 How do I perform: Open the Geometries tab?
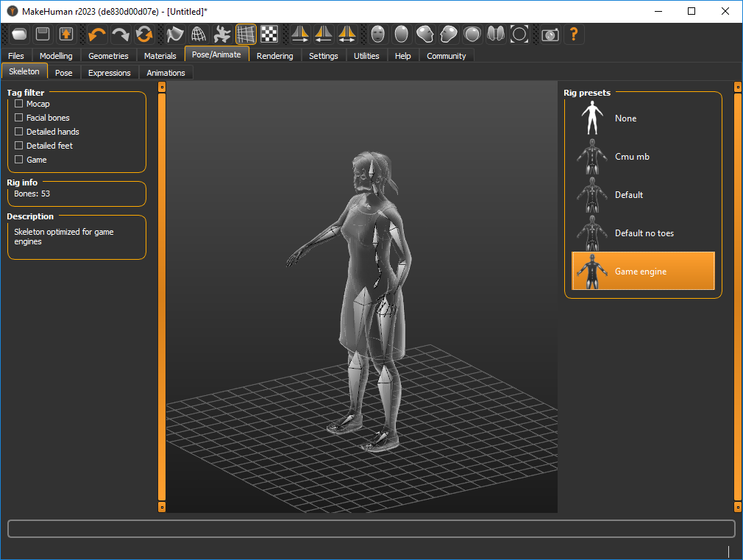[109, 55]
